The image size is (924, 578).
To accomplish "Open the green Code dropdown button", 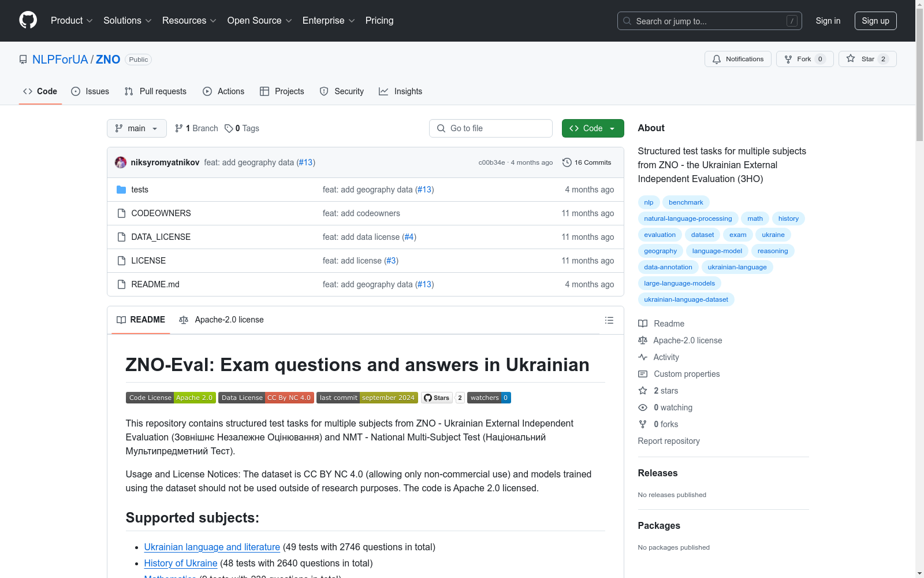I will (x=593, y=128).
